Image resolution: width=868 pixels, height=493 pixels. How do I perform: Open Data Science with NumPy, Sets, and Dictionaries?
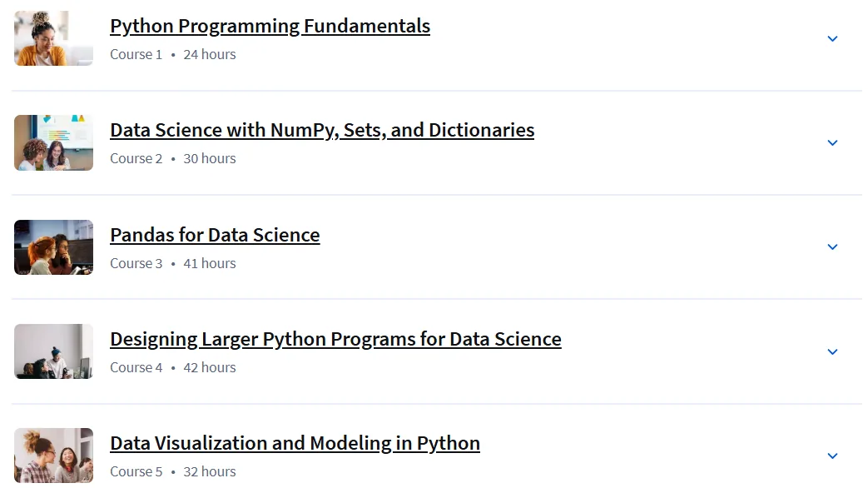(322, 130)
